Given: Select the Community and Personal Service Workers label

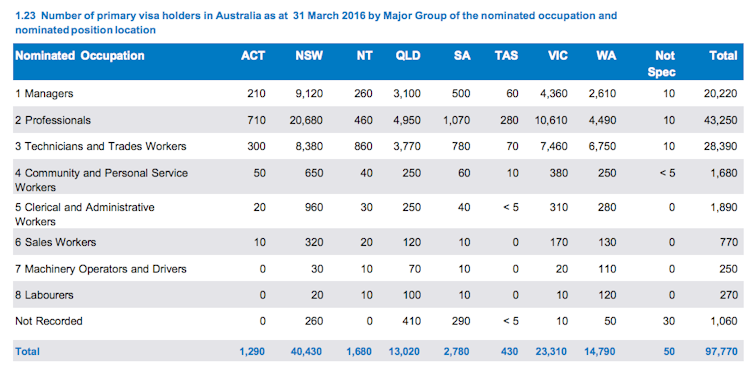Looking at the screenshot, I should (101, 180).
